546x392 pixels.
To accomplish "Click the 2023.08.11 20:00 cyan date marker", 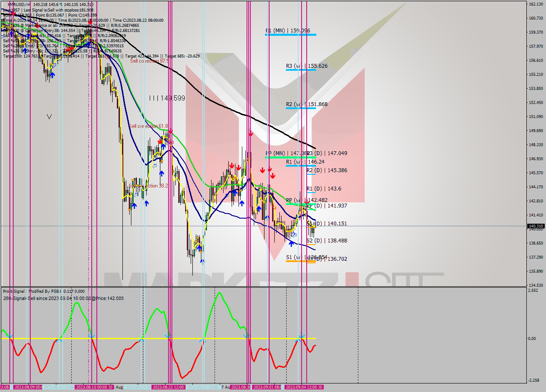I will click(x=58, y=387).
